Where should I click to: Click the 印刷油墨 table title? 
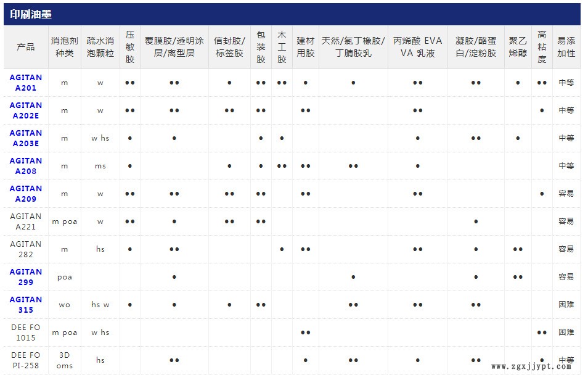tap(31, 14)
